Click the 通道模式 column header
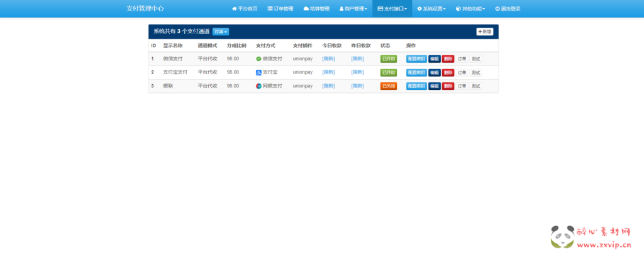Viewport: 644px width, 265px height. click(208, 46)
